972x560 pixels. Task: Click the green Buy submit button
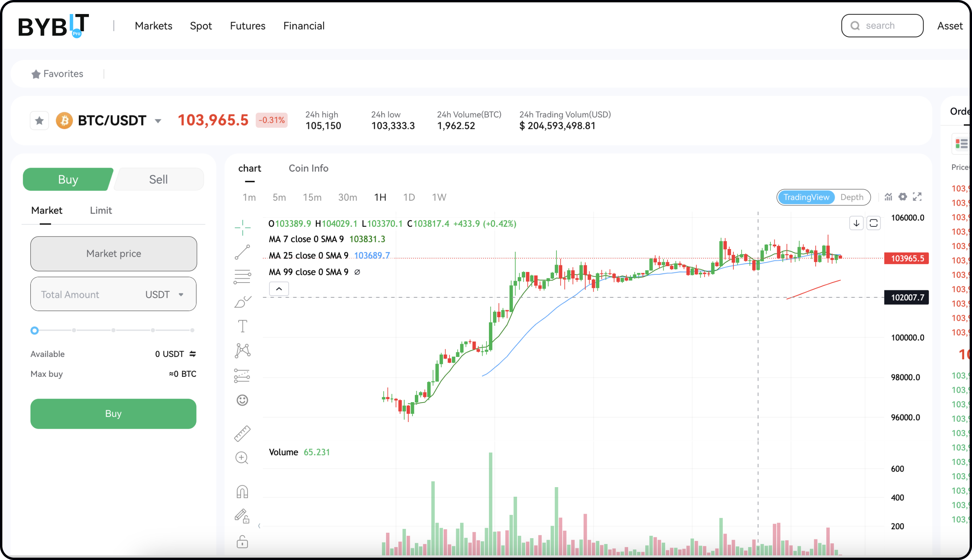113,413
